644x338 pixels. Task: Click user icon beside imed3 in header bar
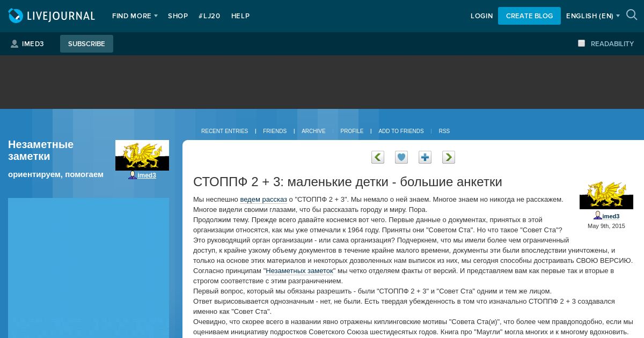(x=14, y=44)
